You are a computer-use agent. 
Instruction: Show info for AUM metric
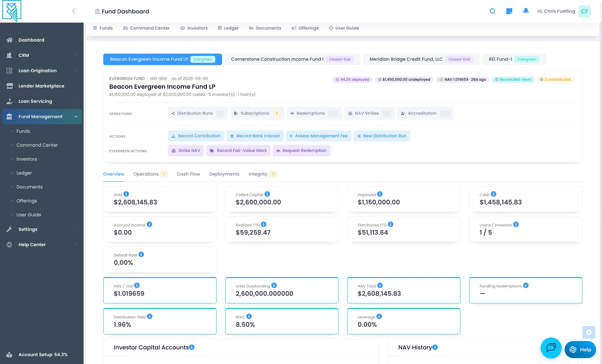coord(126,194)
